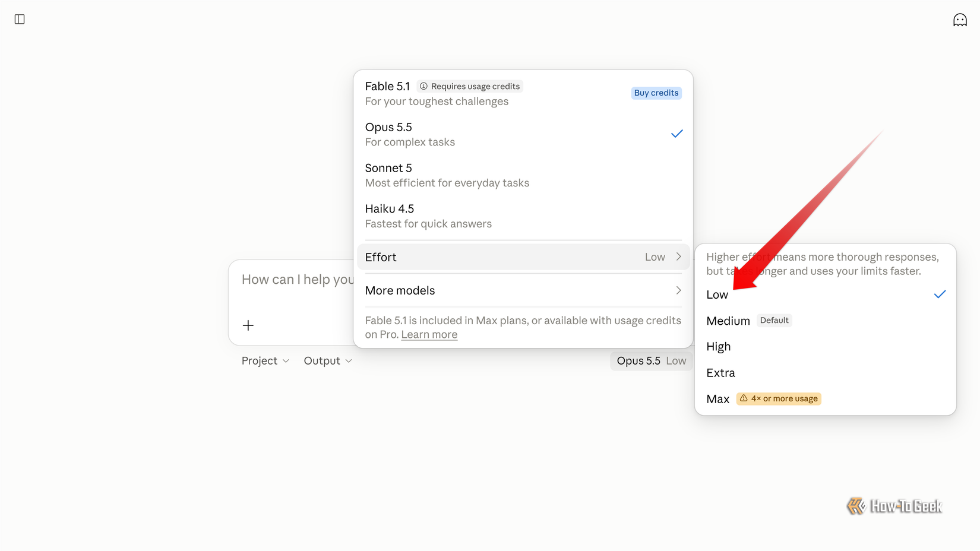Image resolution: width=980 pixels, height=551 pixels.
Task: Set effort level to High
Action: pyautogui.click(x=825, y=347)
